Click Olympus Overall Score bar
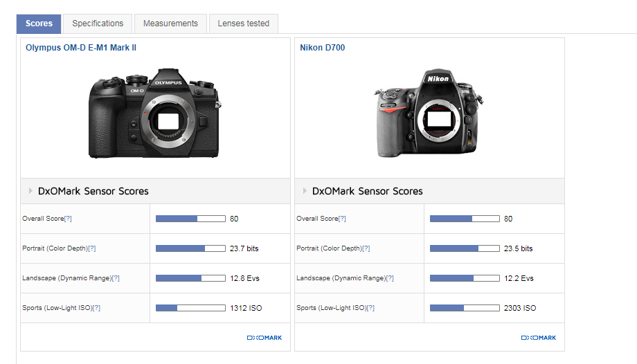 190,219
